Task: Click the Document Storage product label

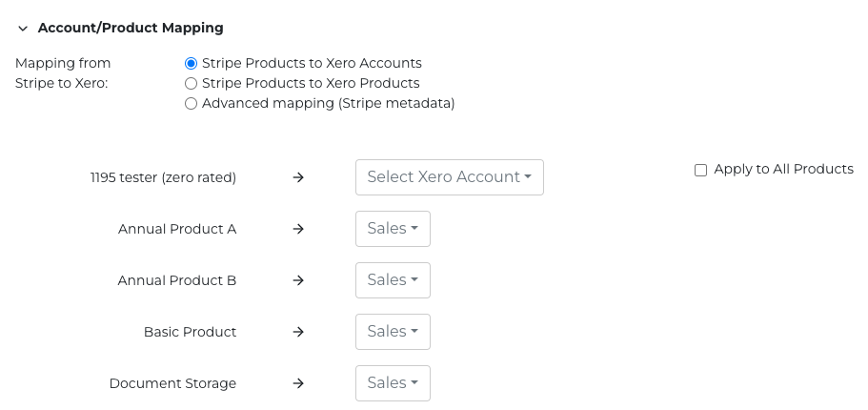Action: click(172, 383)
